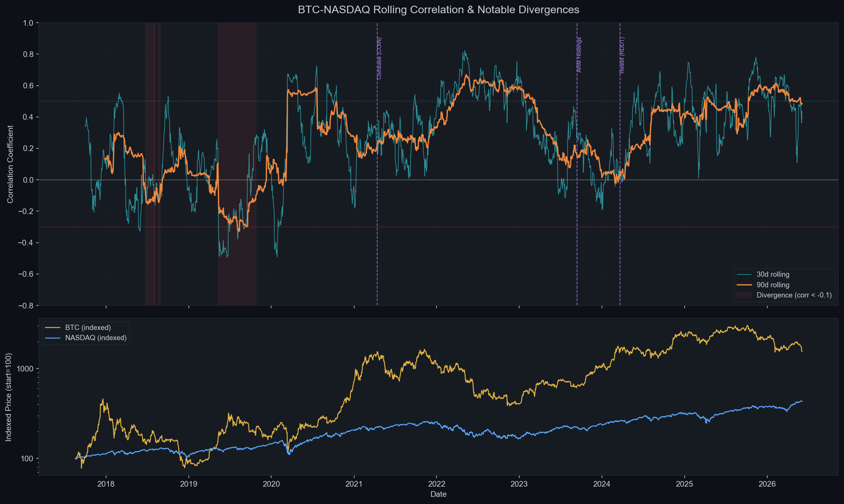
Task: Click the −0.8 correlation axis tick
Action: 25,305
